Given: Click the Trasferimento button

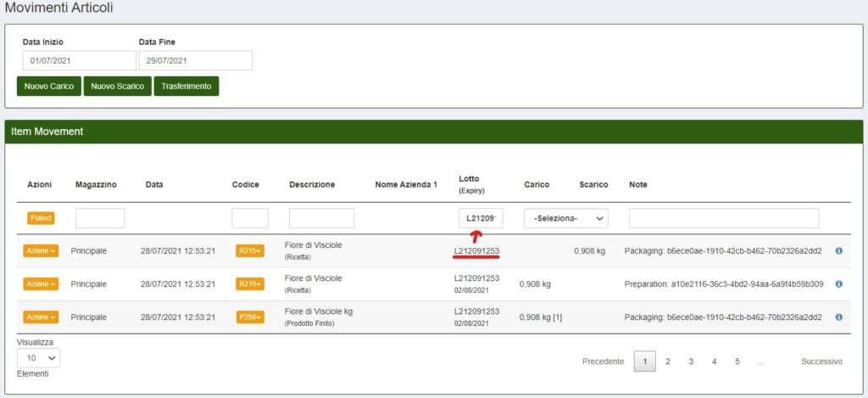Looking at the screenshot, I should coord(186,87).
